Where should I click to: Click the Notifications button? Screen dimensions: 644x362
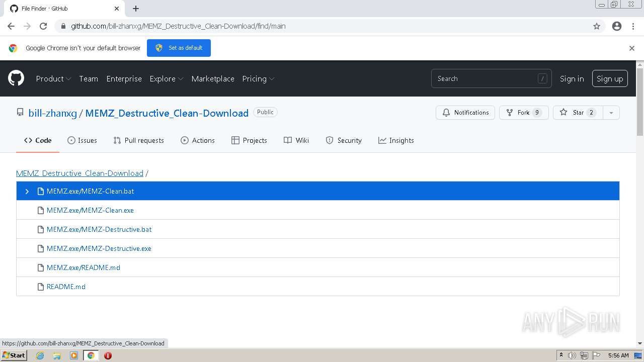click(x=465, y=113)
